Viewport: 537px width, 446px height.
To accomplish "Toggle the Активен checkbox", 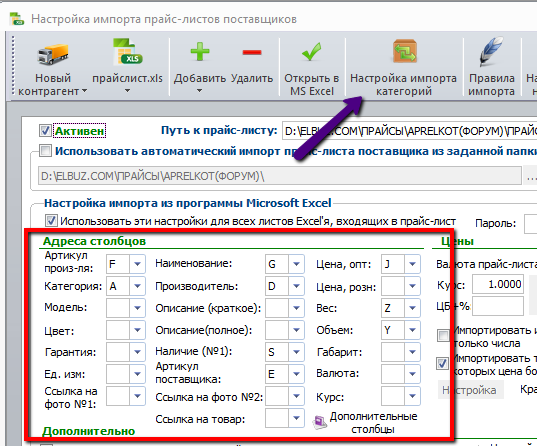I will (45, 131).
